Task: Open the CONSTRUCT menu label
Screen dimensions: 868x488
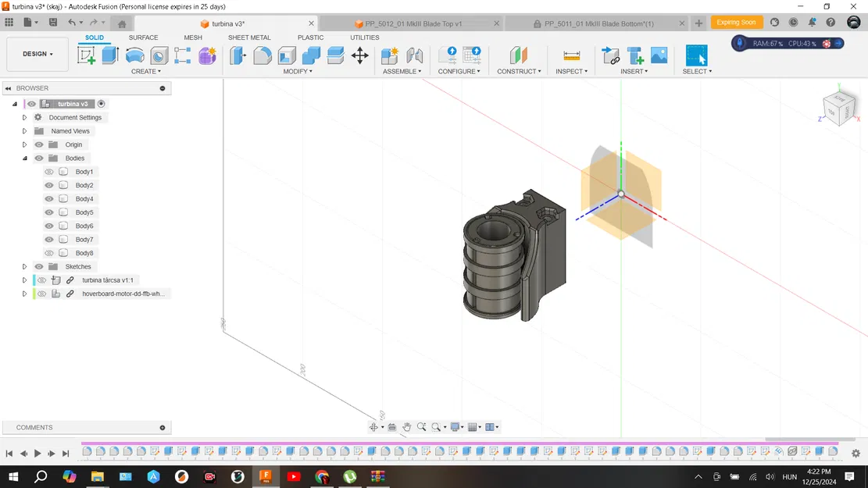Action: point(519,72)
